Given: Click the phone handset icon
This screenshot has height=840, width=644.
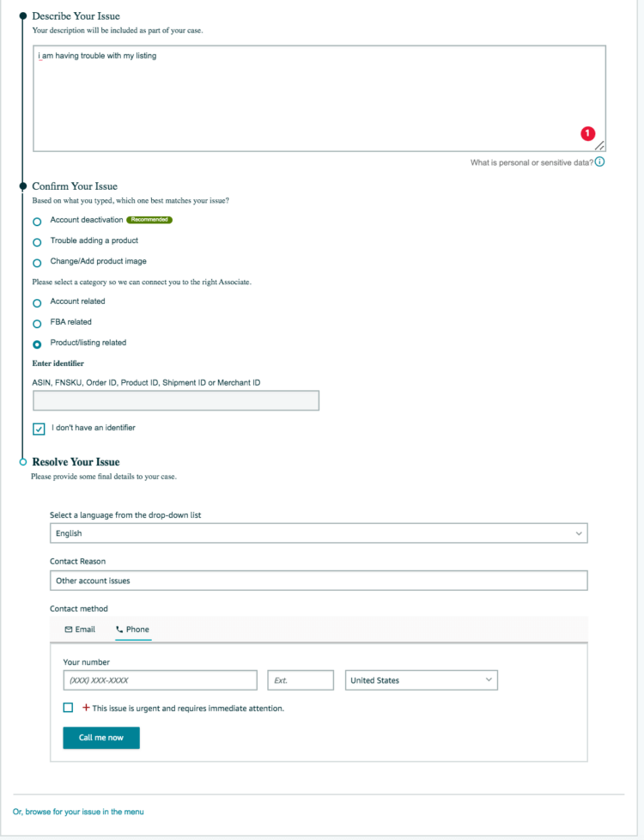Looking at the screenshot, I should 119,630.
